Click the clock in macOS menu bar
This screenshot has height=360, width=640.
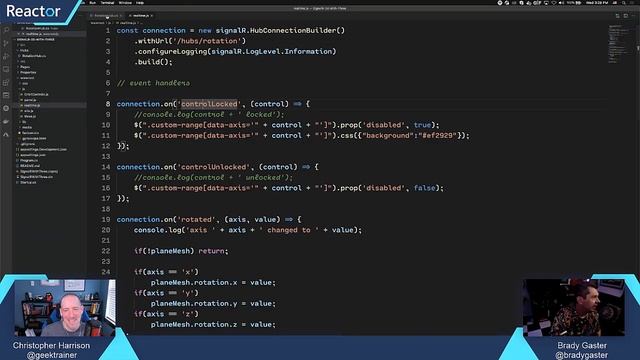click(x=597, y=3)
